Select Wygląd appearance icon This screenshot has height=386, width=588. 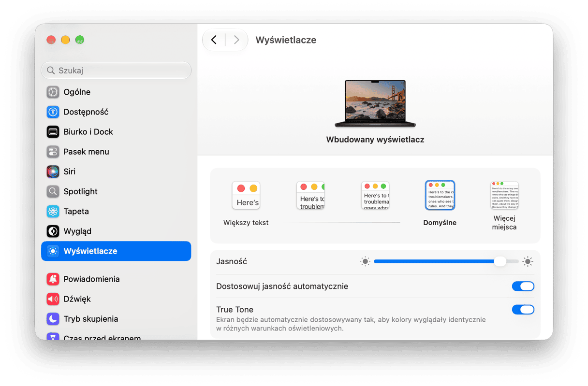[53, 231]
